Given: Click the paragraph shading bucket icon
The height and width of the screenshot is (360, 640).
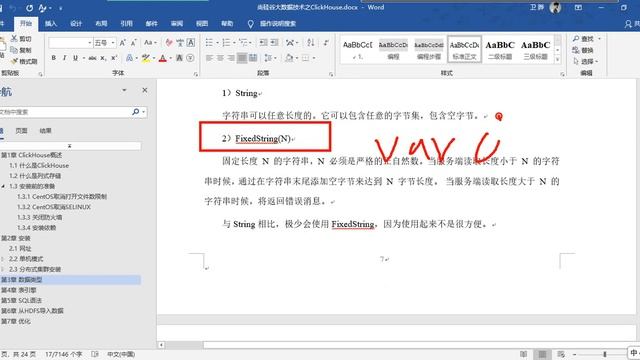Looking at the screenshot, I should pos(289,58).
